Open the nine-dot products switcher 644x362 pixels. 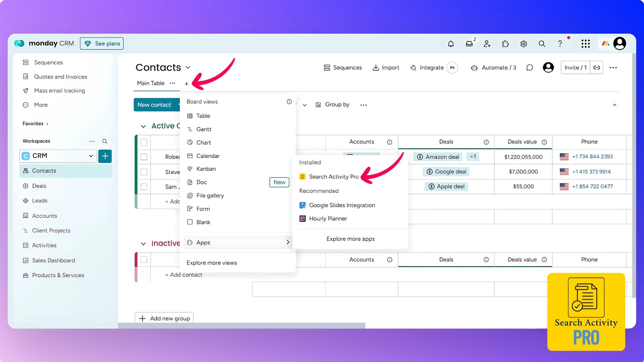pyautogui.click(x=586, y=44)
